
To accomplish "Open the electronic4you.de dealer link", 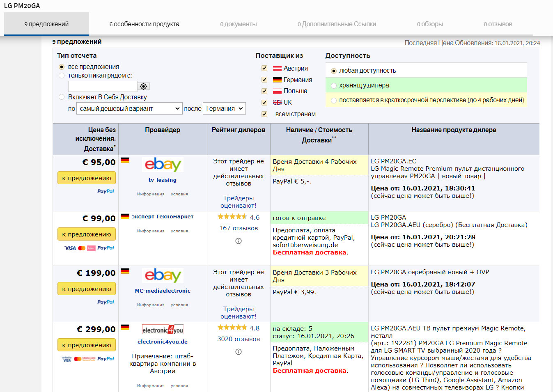I will tap(162, 342).
